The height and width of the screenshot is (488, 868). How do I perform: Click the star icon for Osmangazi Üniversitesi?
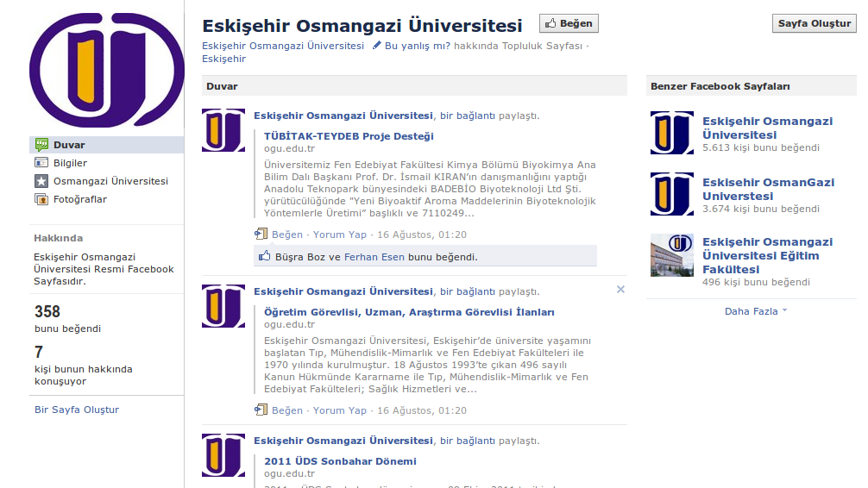click(41, 181)
